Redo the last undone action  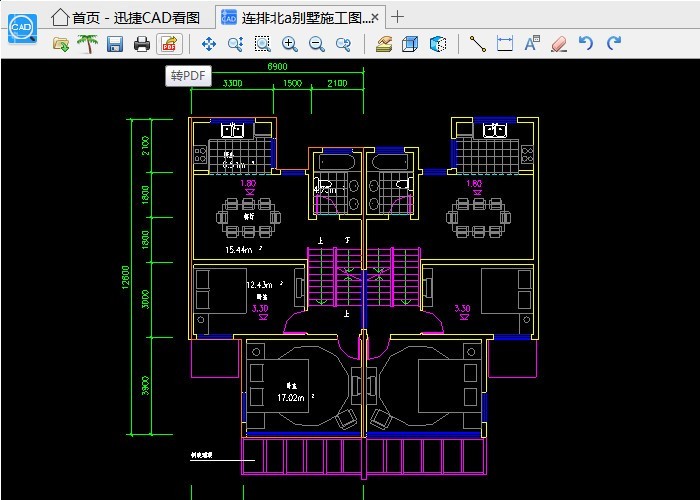coord(613,44)
